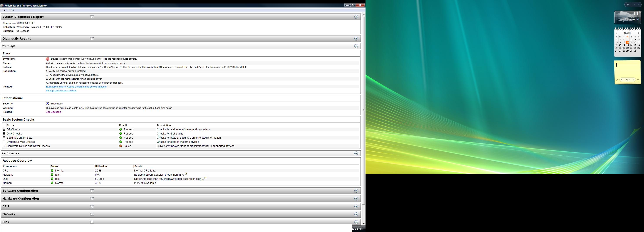Go to next gadgets page arrow
Viewport: 644px width, 232px height.
639,5
